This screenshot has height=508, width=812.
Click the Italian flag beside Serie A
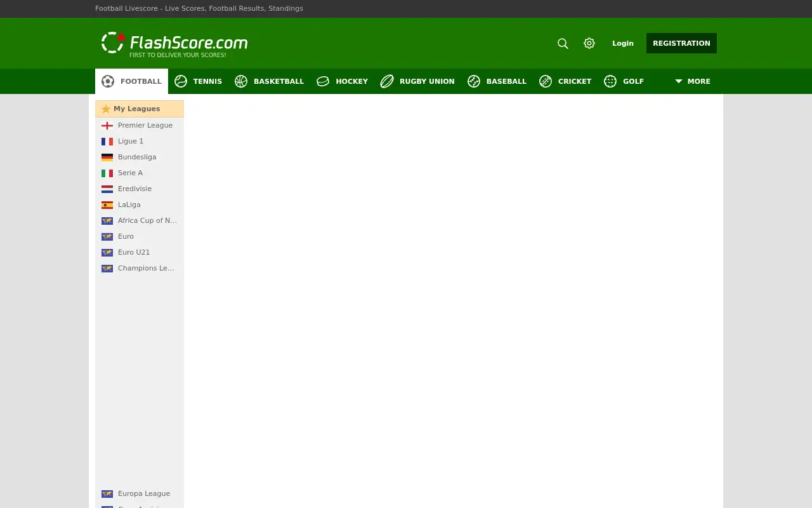click(107, 173)
